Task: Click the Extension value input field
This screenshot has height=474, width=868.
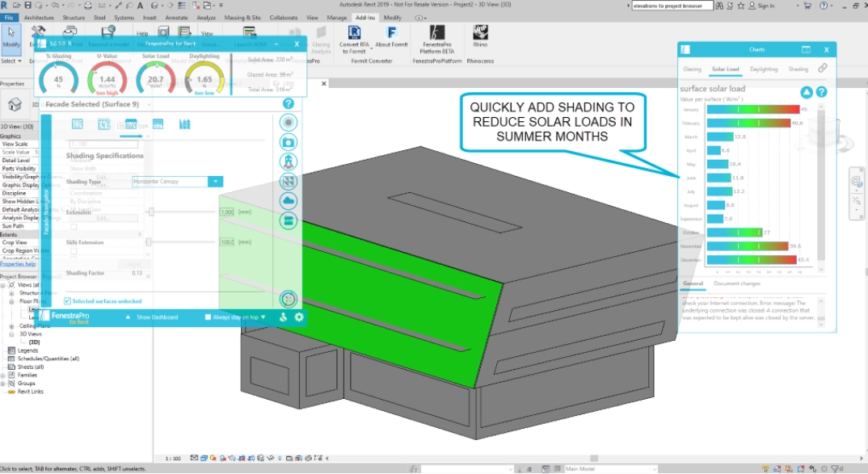Action: (228, 212)
